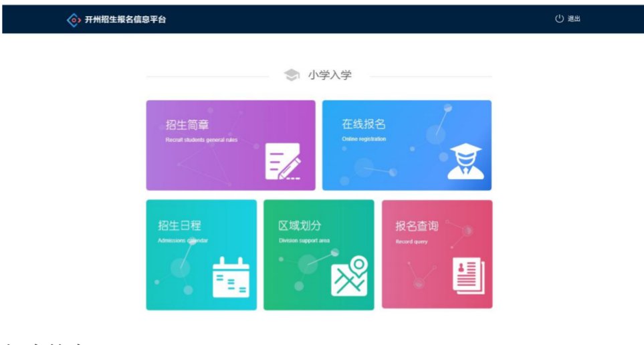Click the 退出 logout link
Viewport: 644px width, 345px height.
pos(574,19)
